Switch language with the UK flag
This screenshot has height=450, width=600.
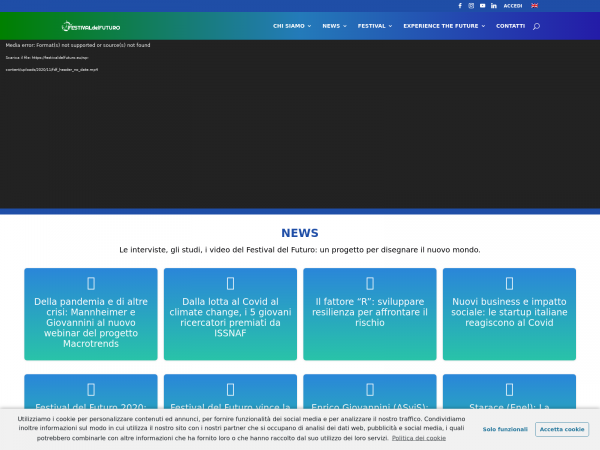[534, 6]
